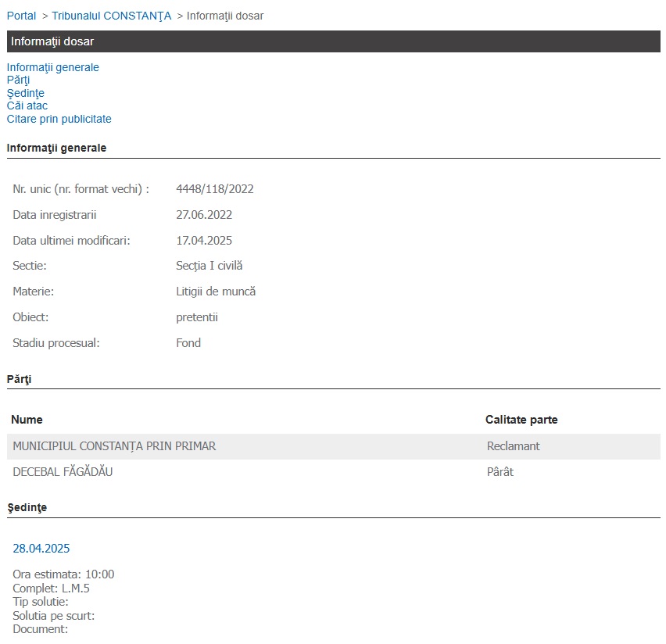
Task: Click the dark Informații dosar title bar
Action: pos(333,41)
